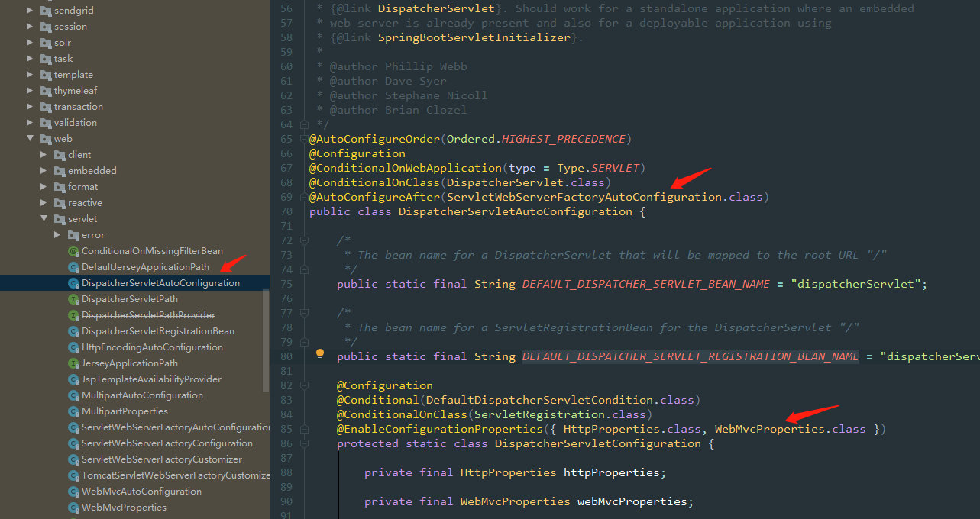This screenshot has height=519, width=980.
Task: Click the class icon beside MultipartProperties
Action: 73,411
